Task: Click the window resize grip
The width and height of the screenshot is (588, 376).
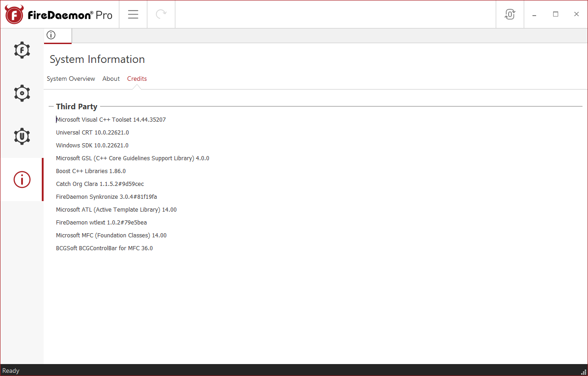Action: tap(584, 372)
